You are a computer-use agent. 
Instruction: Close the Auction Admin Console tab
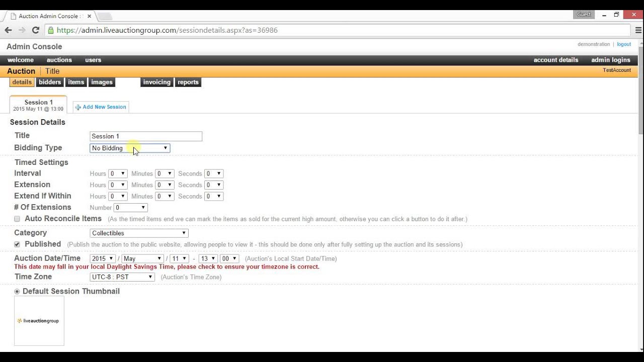[89, 16]
